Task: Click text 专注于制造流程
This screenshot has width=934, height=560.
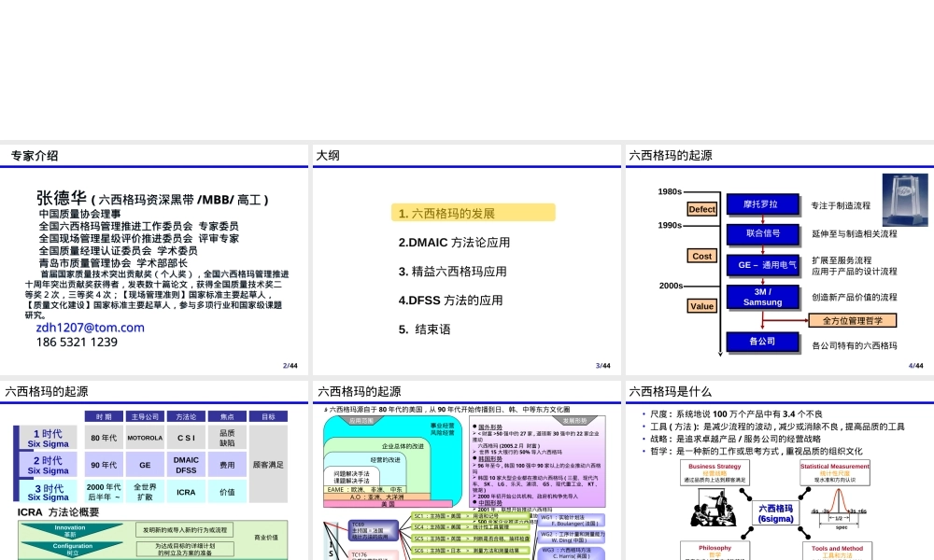Action: tap(841, 205)
